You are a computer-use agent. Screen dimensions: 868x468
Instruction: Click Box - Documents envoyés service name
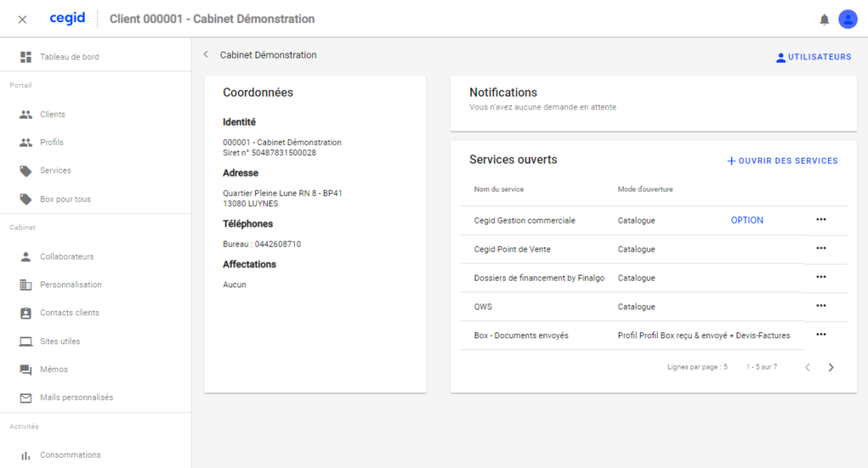pyautogui.click(x=521, y=336)
